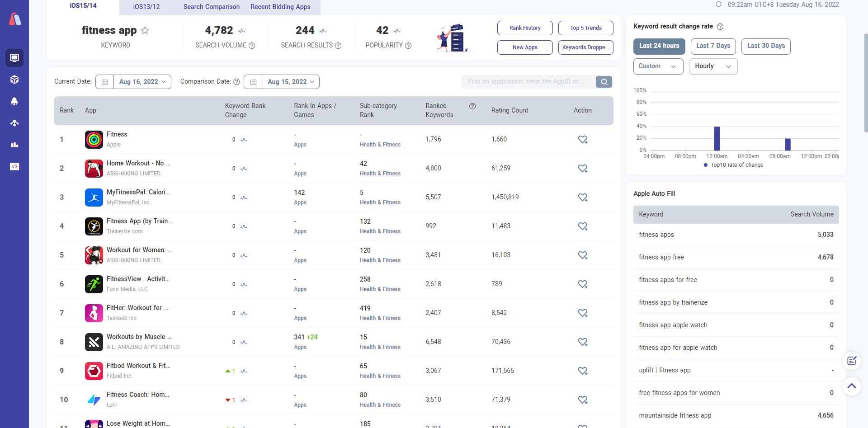Click the New Apps button
Screen dimensions: 868x428
click(x=525, y=47)
